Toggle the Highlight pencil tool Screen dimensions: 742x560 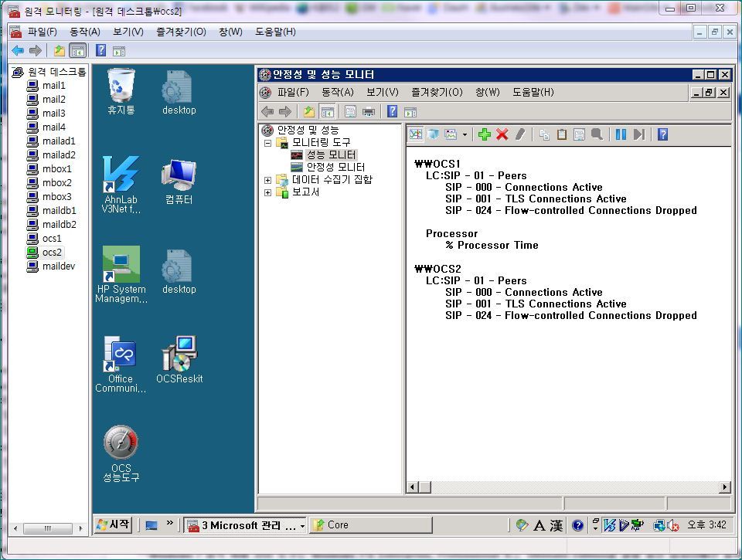(x=520, y=135)
